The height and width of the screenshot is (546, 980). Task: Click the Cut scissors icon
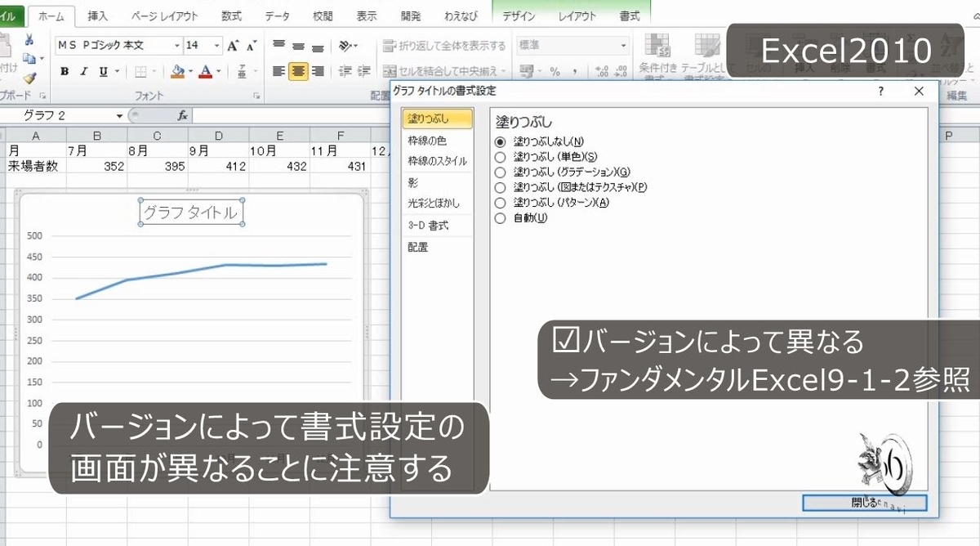(x=29, y=39)
